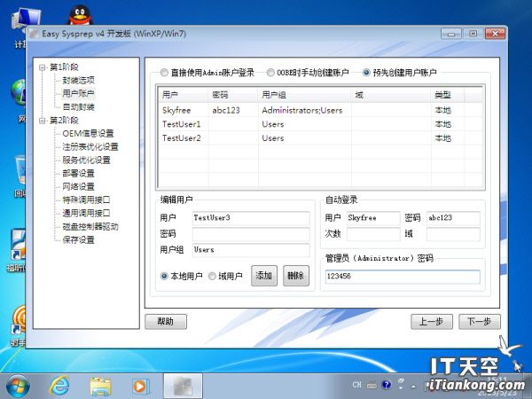
Task: Click the Administrator password field 123456
Action: [x=403, y=277]
